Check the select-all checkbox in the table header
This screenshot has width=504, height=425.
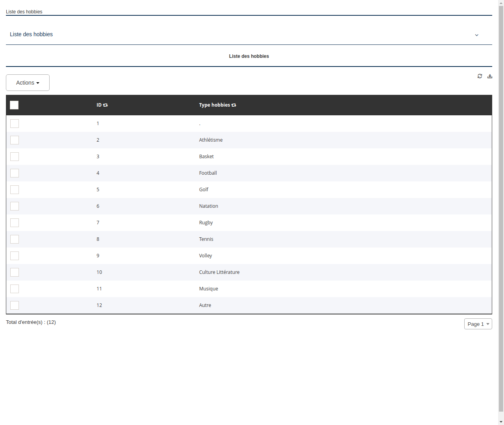(14, 105)
